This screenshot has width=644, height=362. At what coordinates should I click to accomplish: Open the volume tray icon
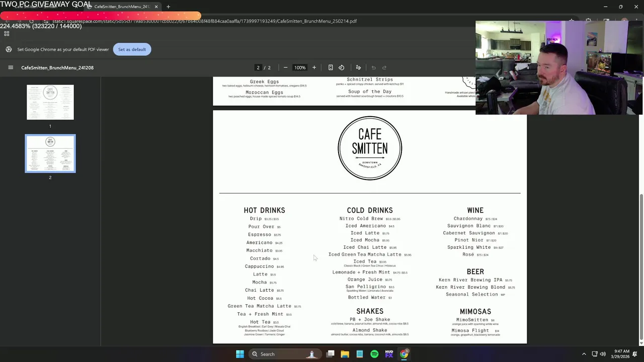(x=603, y=354)
